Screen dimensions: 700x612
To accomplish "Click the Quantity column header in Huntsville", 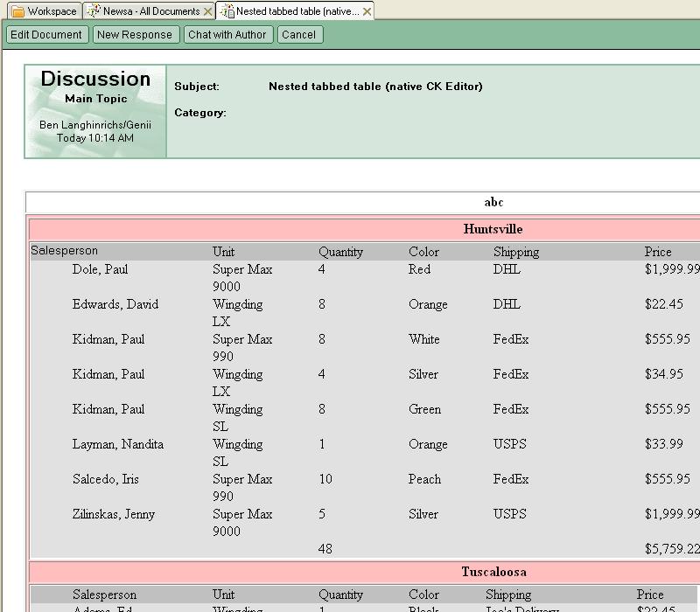I will (340, 252).
